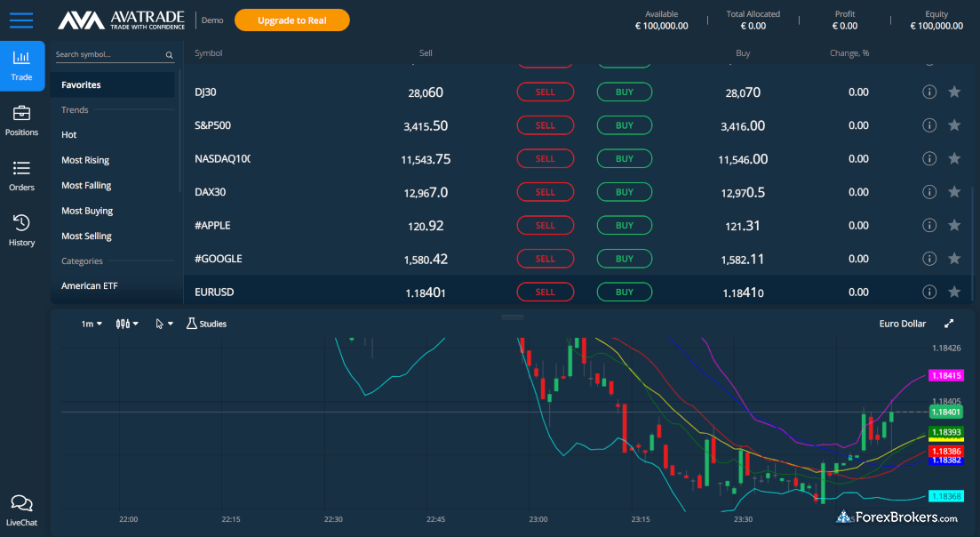This screenshot has height=537, width=980.
Task: Open the 1m timeframe dropdown
Action: tap(92, 324)
